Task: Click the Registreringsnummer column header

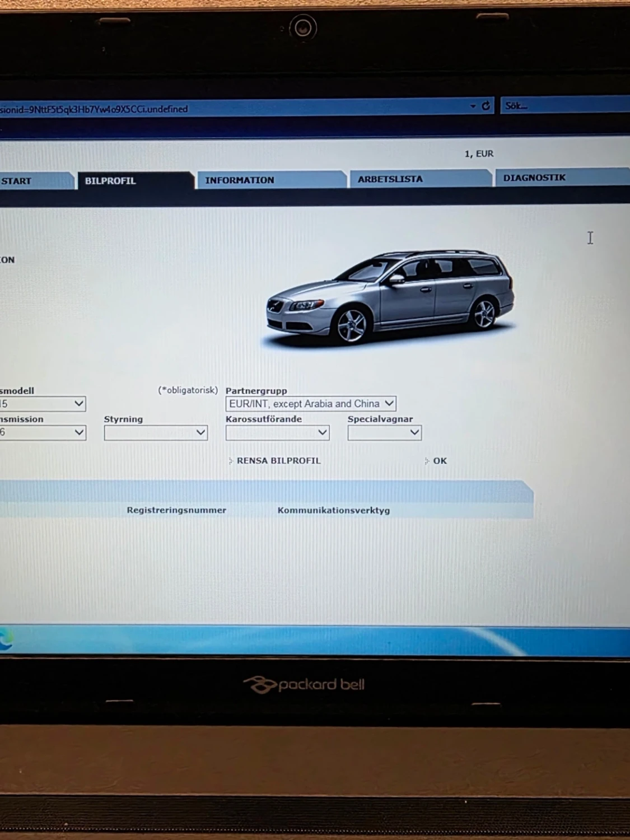Action: coord(176,510)
